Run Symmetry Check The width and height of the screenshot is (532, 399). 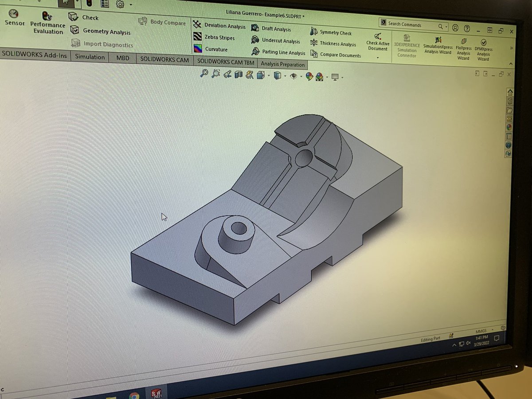331,32
